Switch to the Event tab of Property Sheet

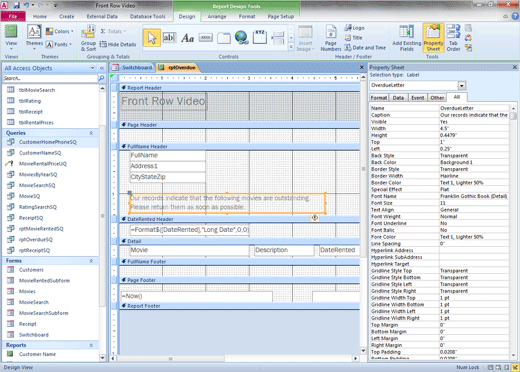point(417,98)
